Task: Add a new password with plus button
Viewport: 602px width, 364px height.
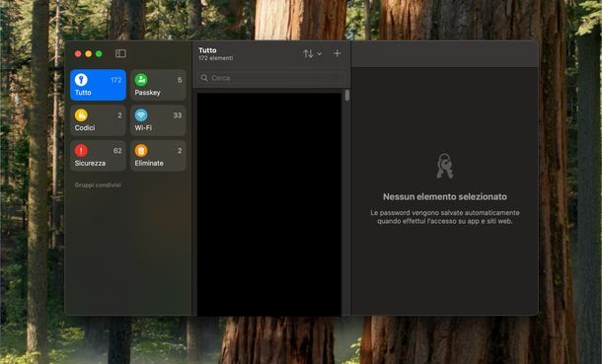Action: point(338,53)
